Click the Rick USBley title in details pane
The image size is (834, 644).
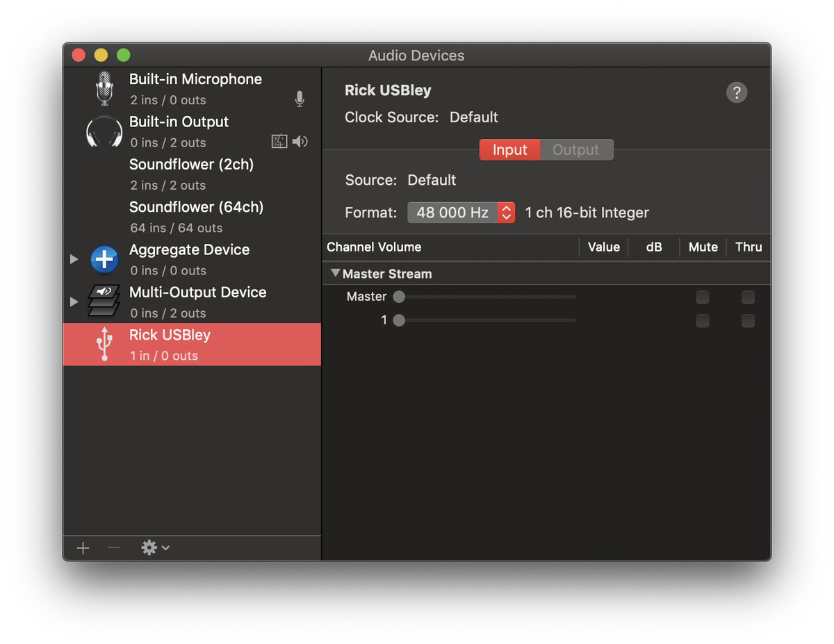tap(388, 90)
